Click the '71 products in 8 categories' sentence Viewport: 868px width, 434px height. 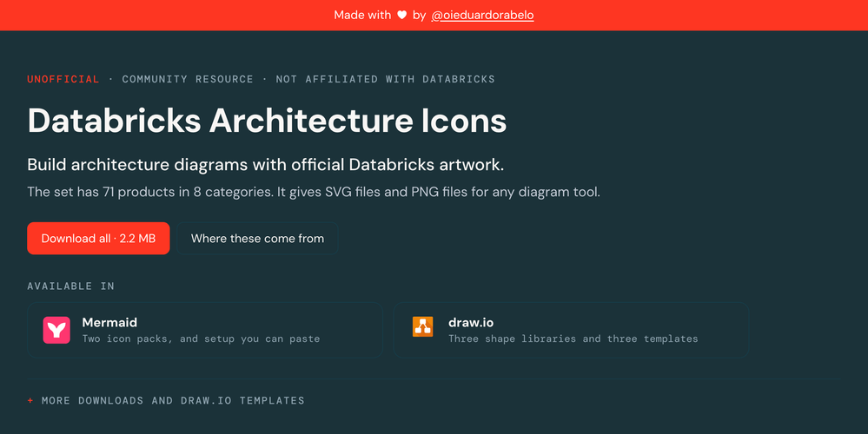coord(314,193)
